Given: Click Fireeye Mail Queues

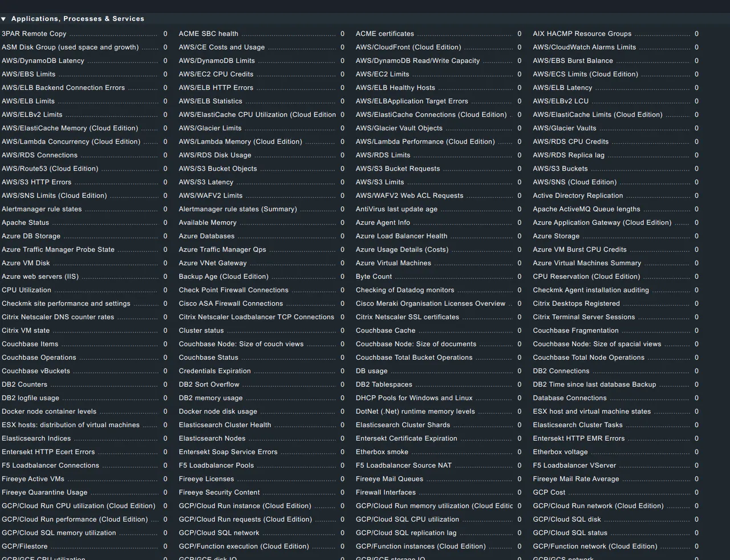Looking at the screenshot, I should 390,479.
